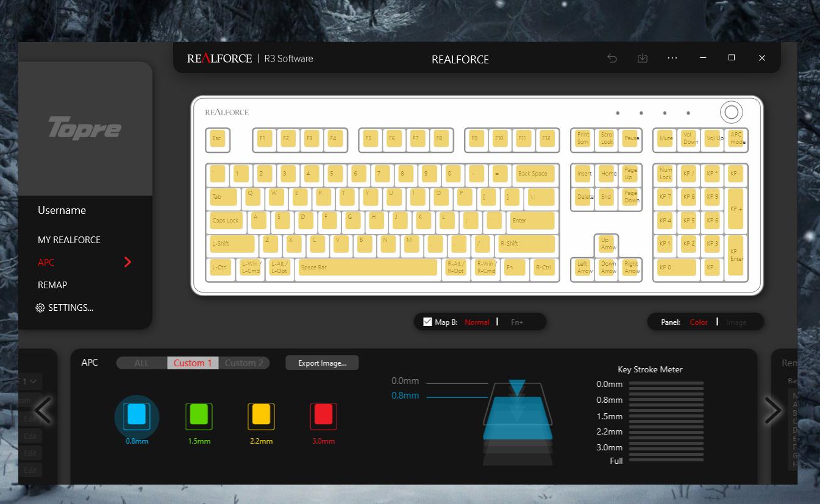Click the Username label
The height and width of the screenshot is (504, 820).
[x=62, y=210]
